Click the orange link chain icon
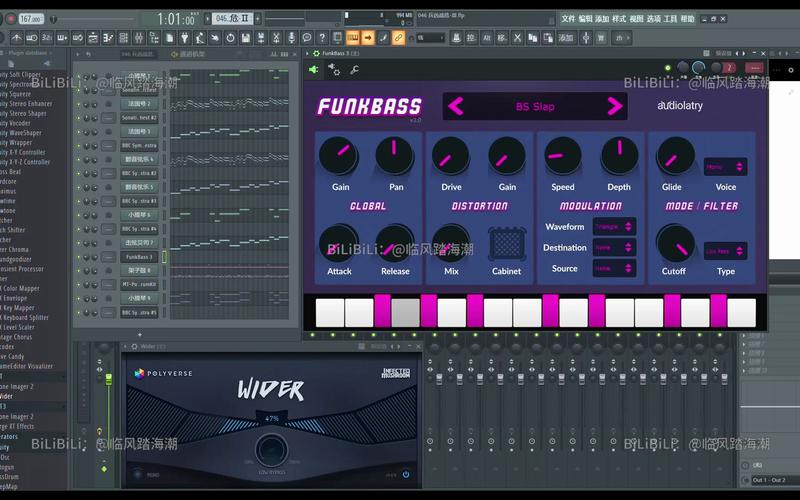The width and height of the screenshot is (800, 500). coord(398,38)
